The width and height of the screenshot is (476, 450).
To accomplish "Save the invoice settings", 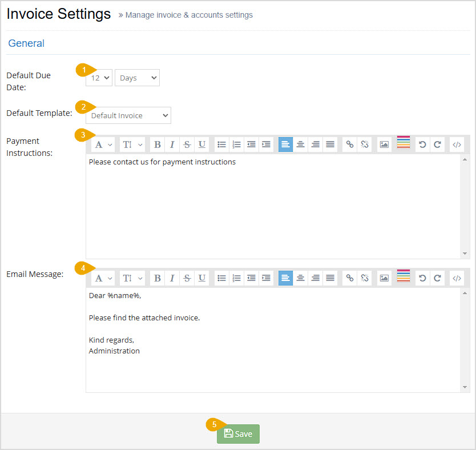I will 238,434.
